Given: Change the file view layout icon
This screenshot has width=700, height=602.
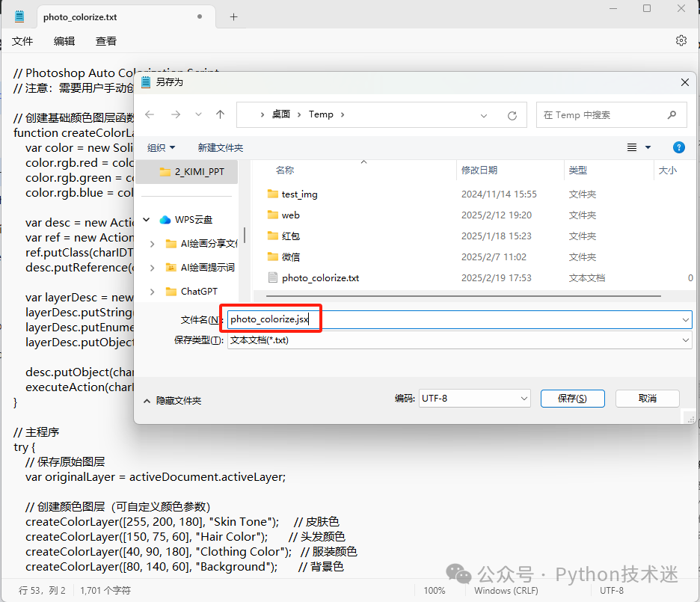Looking at the screenshot, I should click(632, 147).
